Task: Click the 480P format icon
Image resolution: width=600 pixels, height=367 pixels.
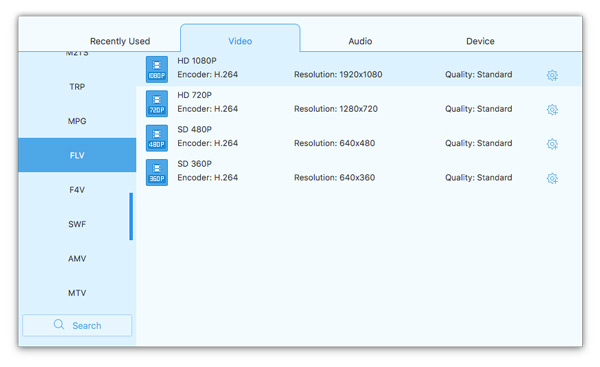Action: point(157,138)
